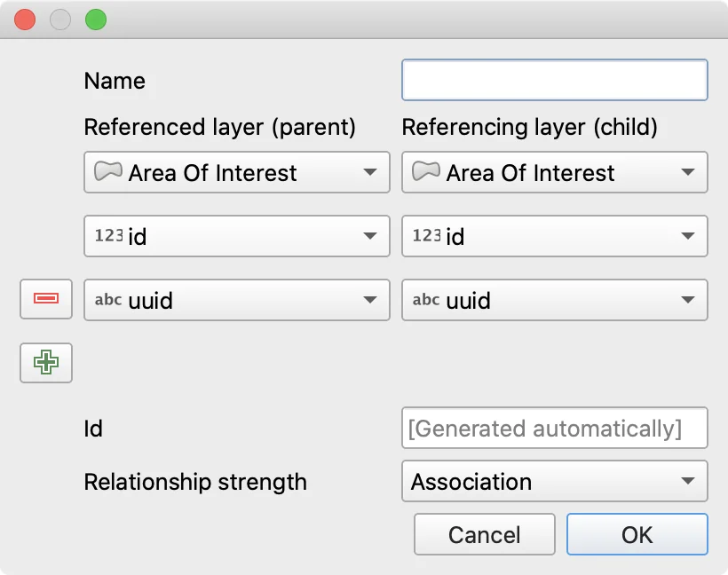
Task: Expand the Relationship strength Association dropdown
Action: click(x=687, y=481)
